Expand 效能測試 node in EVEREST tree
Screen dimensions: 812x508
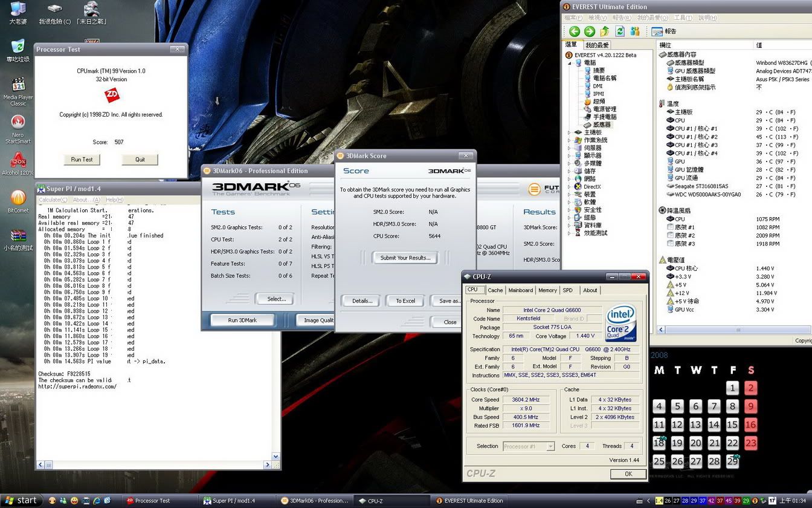click(x=569, y=233)
